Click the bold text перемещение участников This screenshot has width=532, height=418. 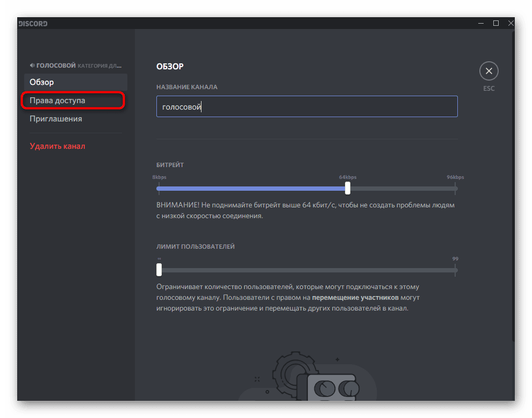coord(355,298)
